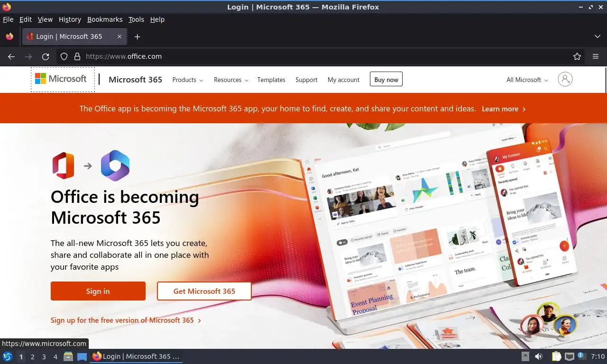Click the sign-in account avatar icon
The width and height of the screenshot is (607, 364).
(565, 79)
